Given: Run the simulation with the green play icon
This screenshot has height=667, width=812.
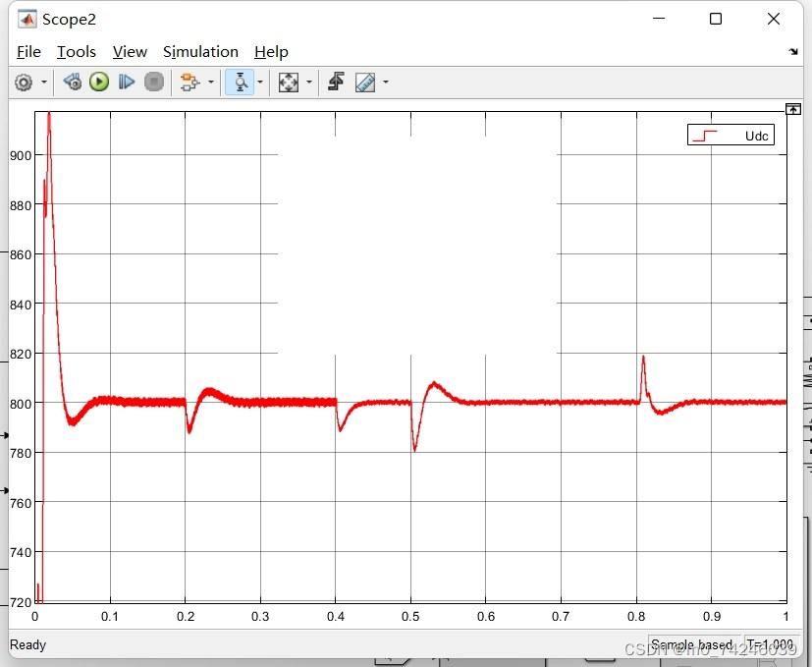Looking at the screenshot, I should [99, 83].
